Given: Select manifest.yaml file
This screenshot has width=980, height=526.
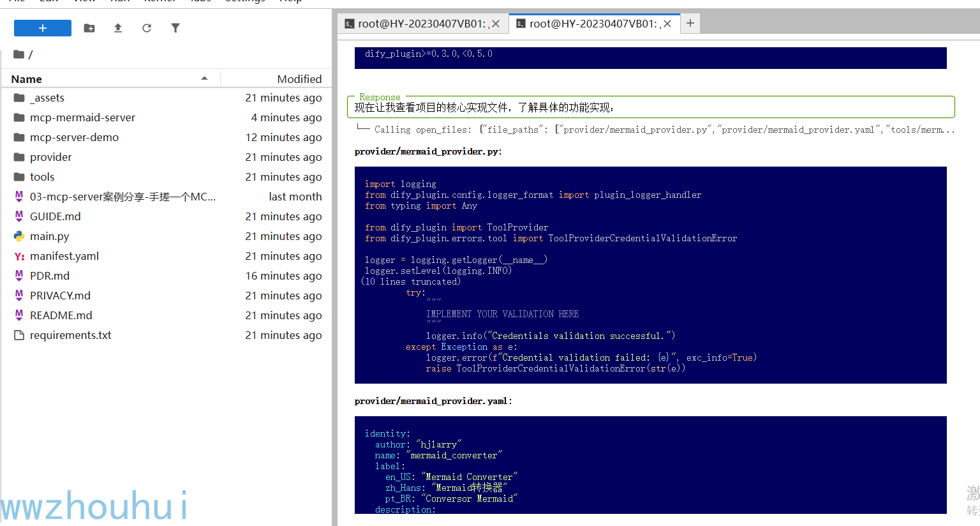Looking at the screenshot, I should tap(167, 256).
